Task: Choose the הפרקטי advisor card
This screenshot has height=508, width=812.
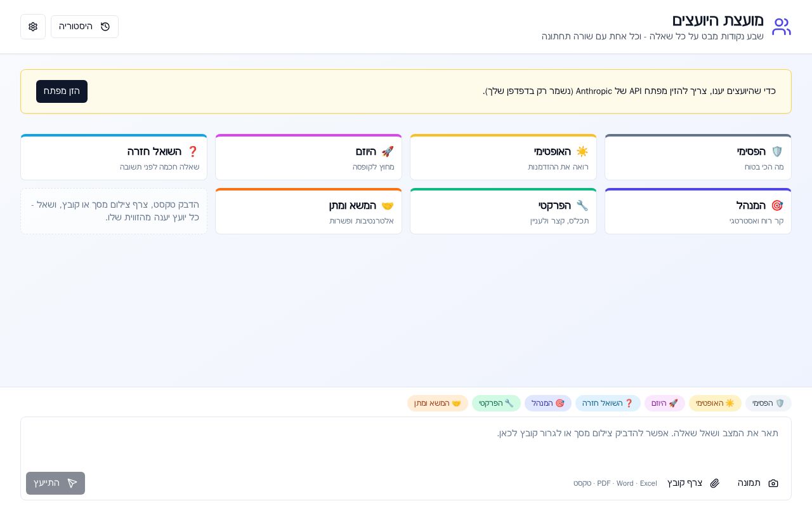Action: pos(503,211)
